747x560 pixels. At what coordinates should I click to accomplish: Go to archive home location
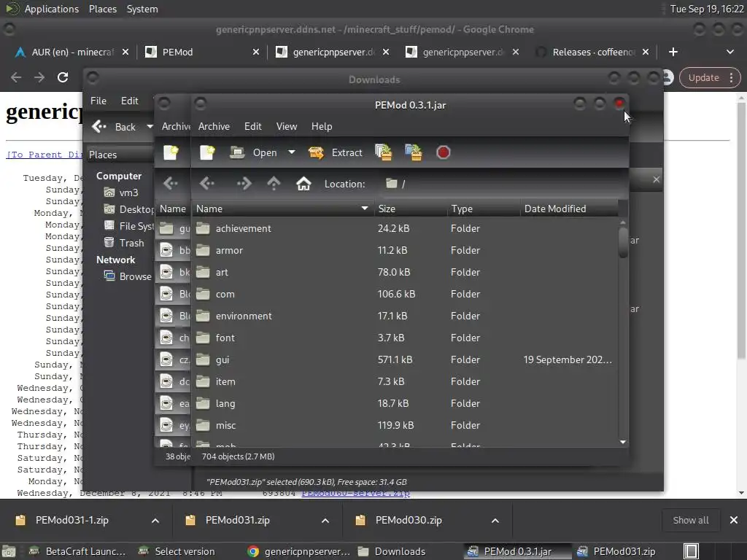303,183
